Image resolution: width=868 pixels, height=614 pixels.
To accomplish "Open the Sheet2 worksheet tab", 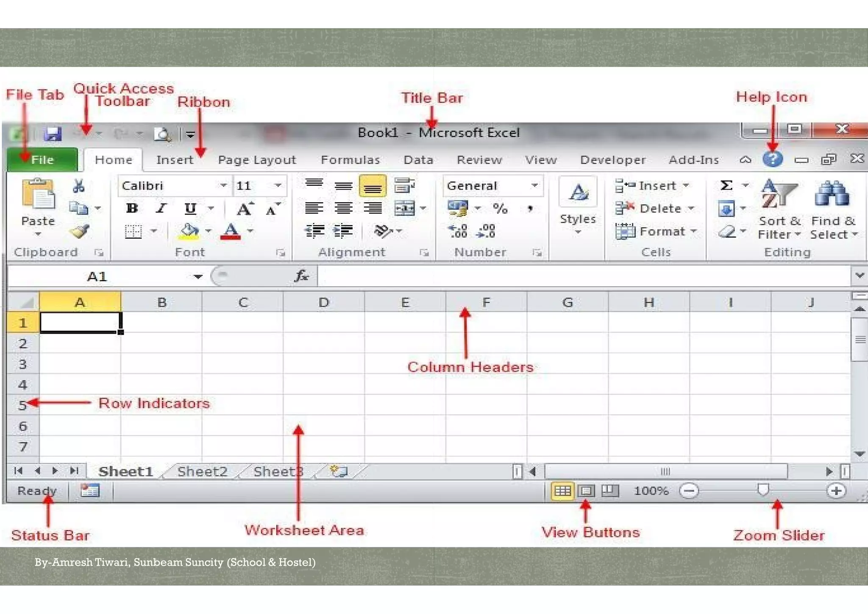I will [x=202, y=472].
